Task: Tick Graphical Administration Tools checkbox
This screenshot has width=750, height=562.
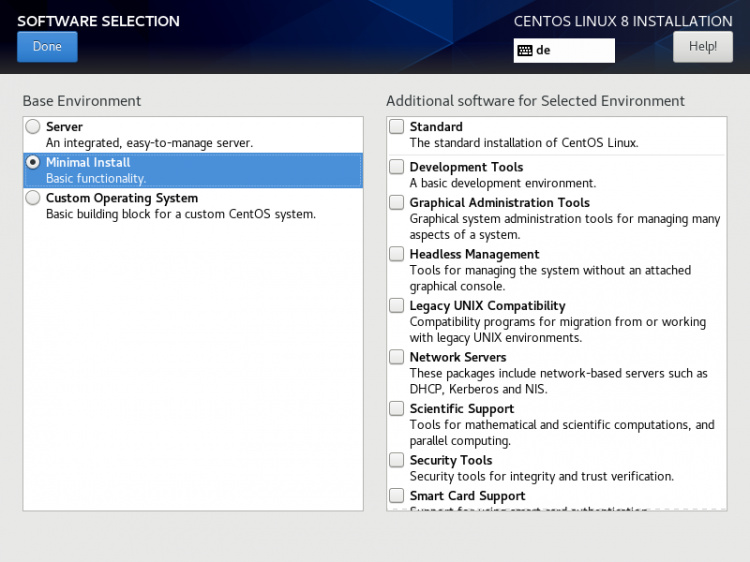Action: [397, 203]
